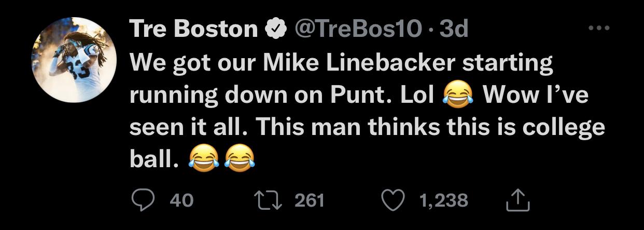Viewport: 644px width, 230px height.
Task: Click the 40 replies count
Action: pos(181,200)
